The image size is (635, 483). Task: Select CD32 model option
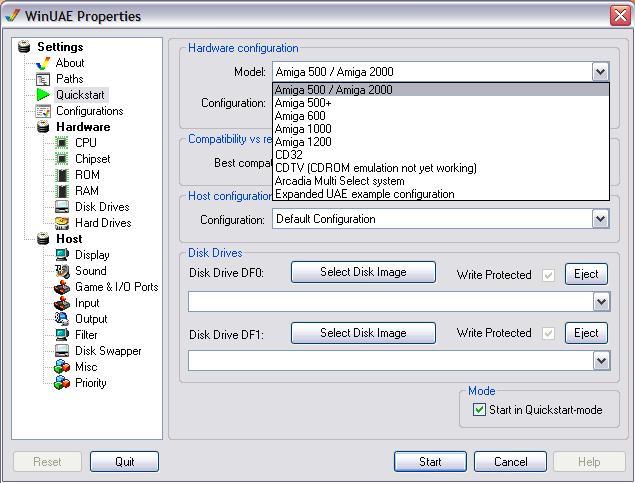[441, 155]
